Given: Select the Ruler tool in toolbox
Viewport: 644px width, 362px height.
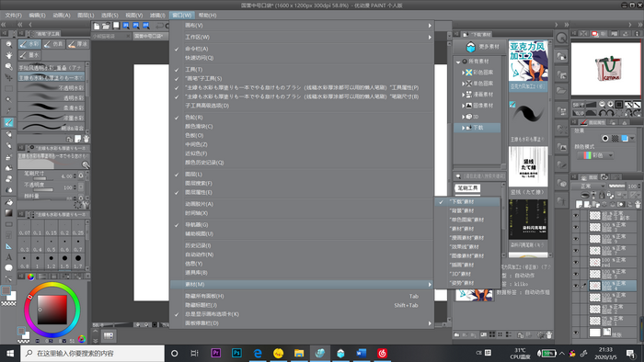Looking at the screenshot, I should (x=8, y=246).
